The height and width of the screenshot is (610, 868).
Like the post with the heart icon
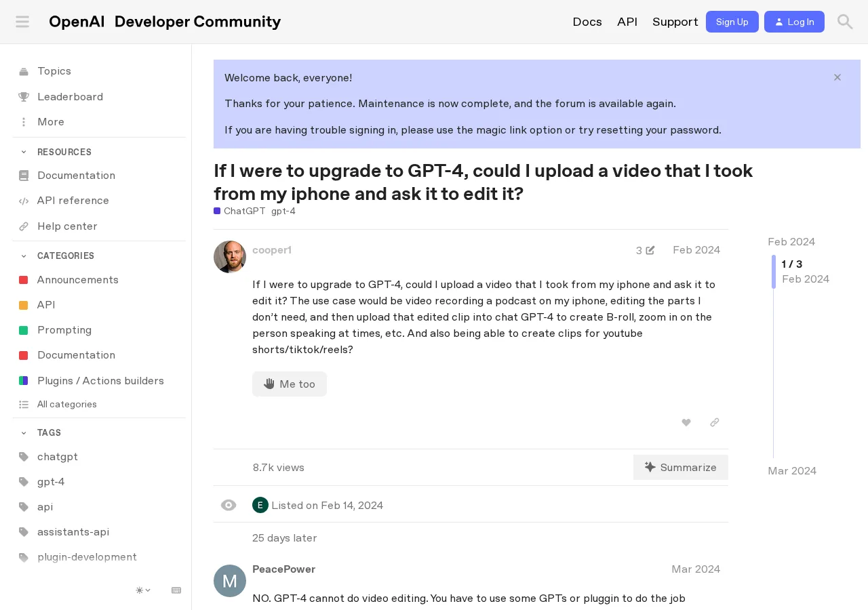point(686,422)
